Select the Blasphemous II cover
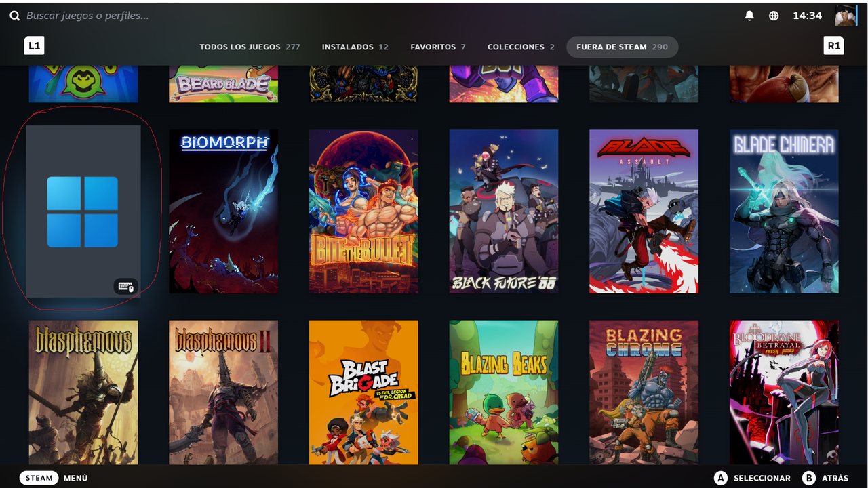Viewport: 868px width, 488px height. (223, 392)
